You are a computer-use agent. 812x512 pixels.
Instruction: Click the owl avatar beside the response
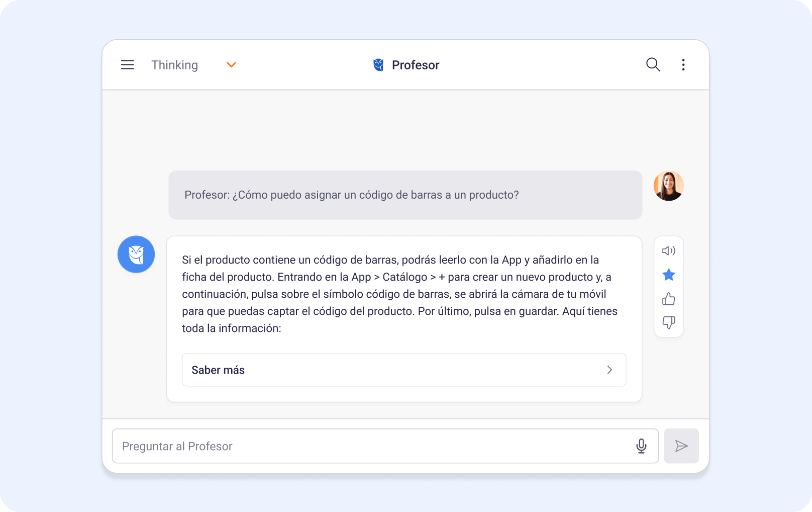(x=136, y=254)
